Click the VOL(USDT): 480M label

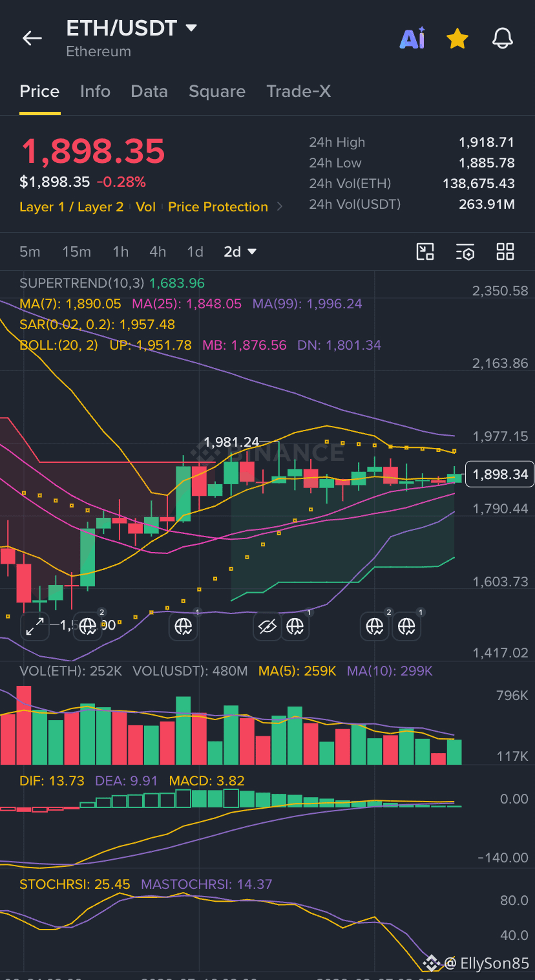[x=190, y=671]
